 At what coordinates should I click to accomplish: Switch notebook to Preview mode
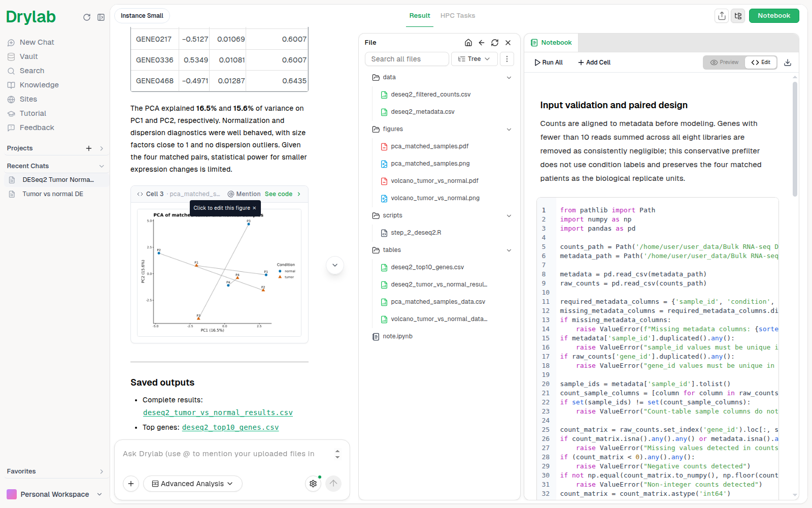pos(724,62)
